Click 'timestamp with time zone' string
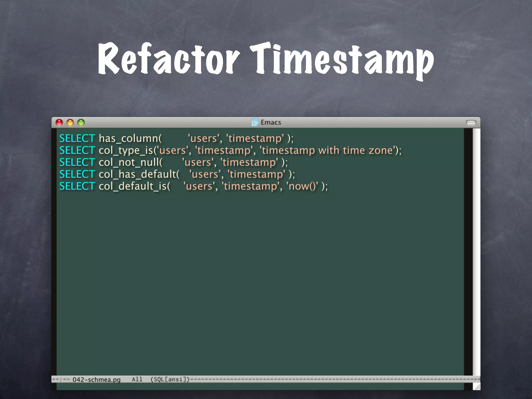 coord(328,150)
